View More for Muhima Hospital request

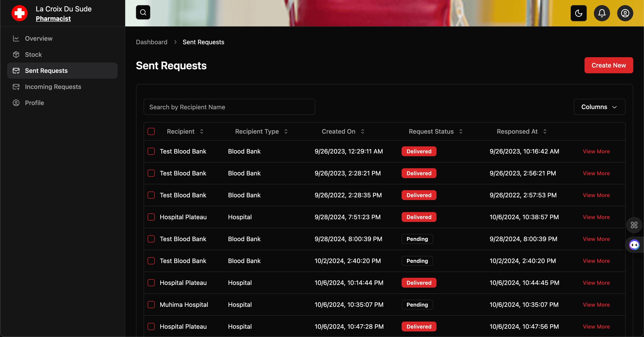tap(596, 305)
